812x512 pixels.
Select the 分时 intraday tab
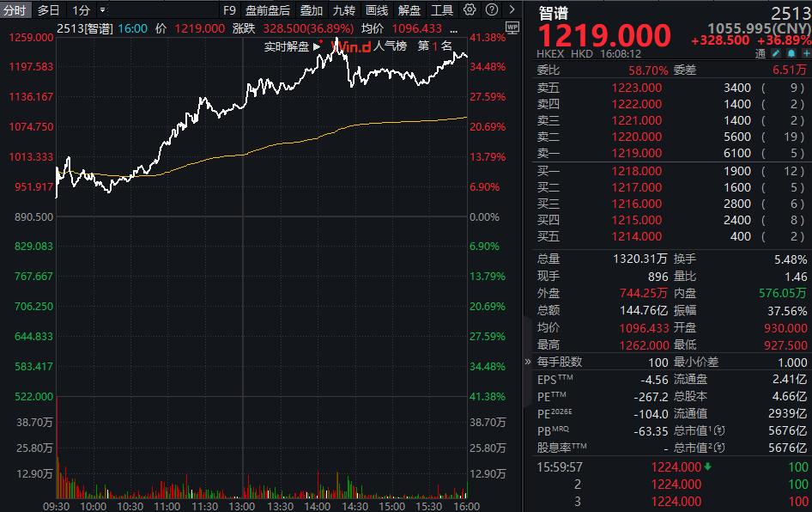tap(15, 9)
